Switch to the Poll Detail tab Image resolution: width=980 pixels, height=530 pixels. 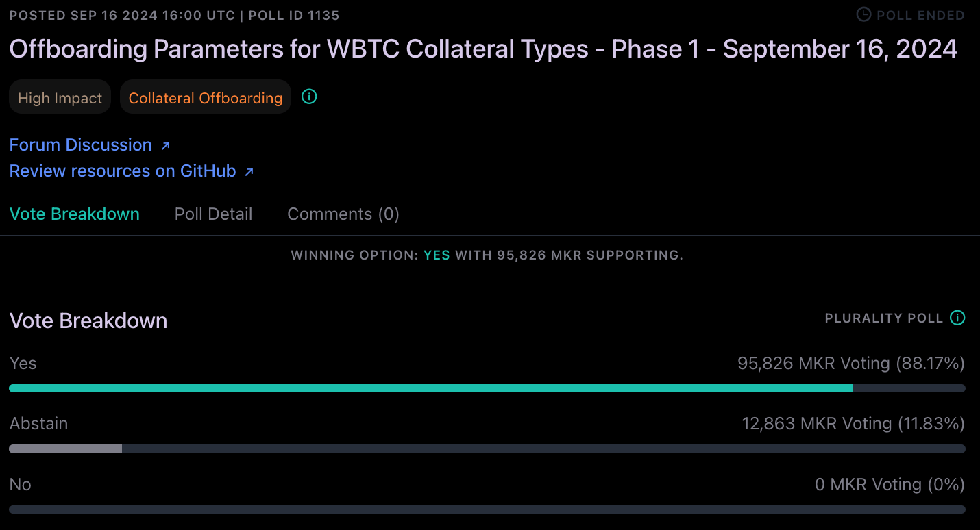[213, 214]
